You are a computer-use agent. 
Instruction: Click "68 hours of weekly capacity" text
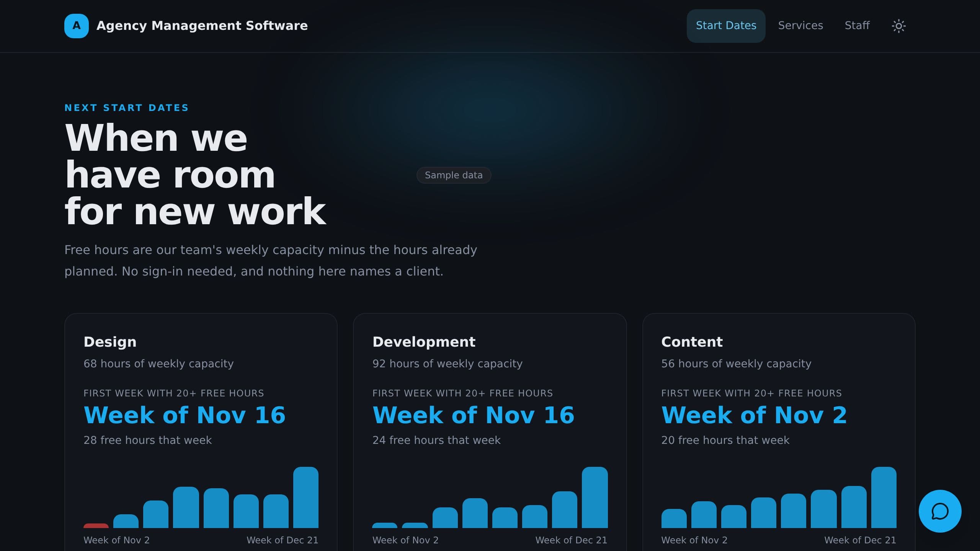pyautogui.click(x=158, y=364)
